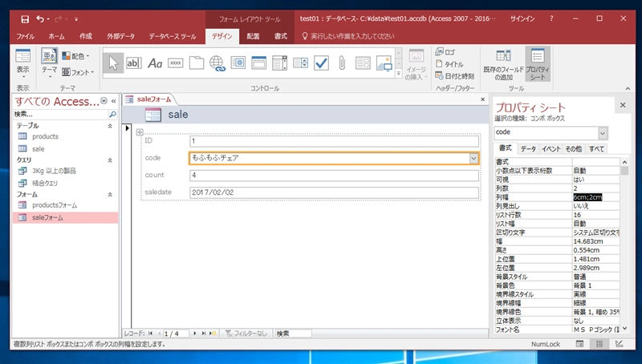This screenshot has width=642, height=364.
Task: Switch to the 配置 ribbon tab
Action: [253, 36]
